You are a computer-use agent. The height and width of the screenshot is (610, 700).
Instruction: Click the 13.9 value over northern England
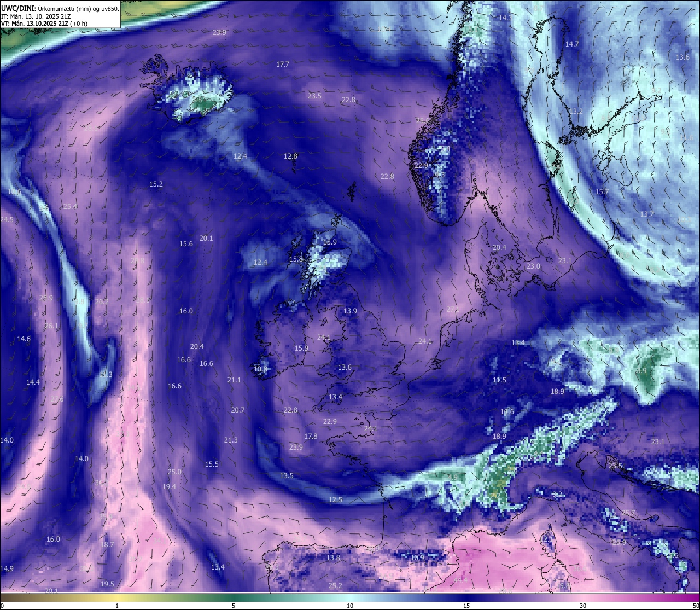pos(350,311)
